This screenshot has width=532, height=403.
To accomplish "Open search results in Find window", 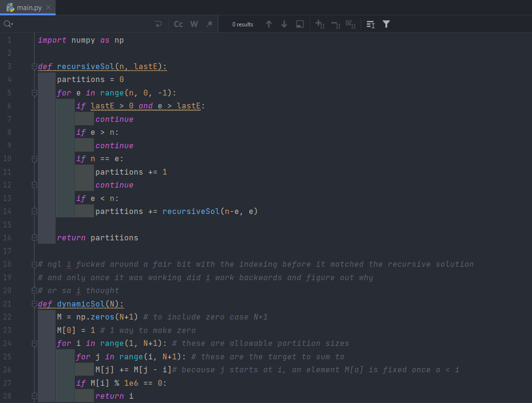I will pos(300,24).
